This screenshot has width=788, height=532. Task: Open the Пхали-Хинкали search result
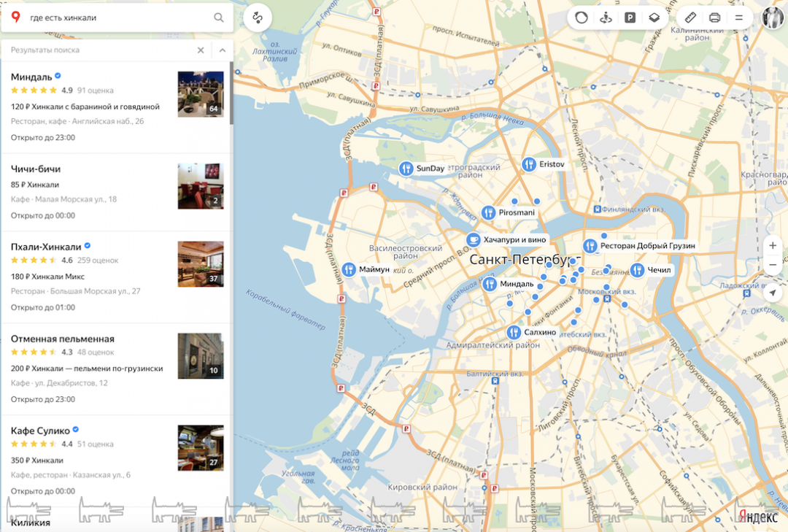[46, 247]
